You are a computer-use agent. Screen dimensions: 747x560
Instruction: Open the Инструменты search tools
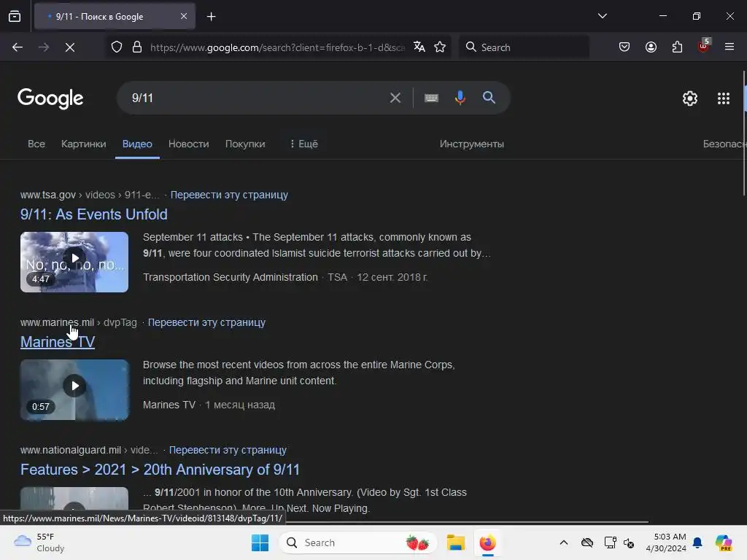click(472, 144)
